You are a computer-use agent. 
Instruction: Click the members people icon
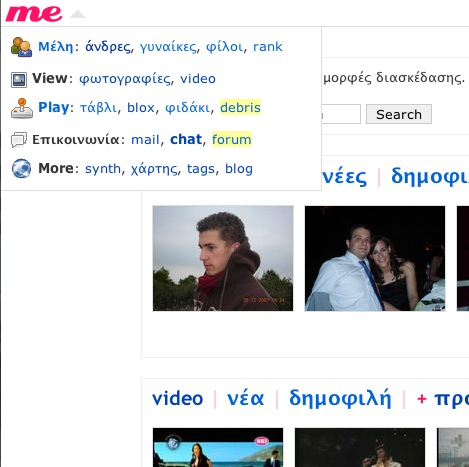click(21, 47)
